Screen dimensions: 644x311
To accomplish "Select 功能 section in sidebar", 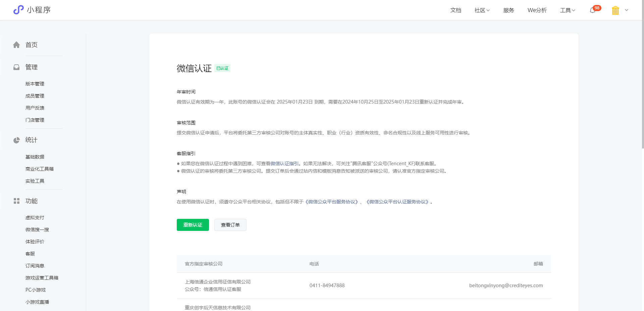I will click(x=32, y=201).
